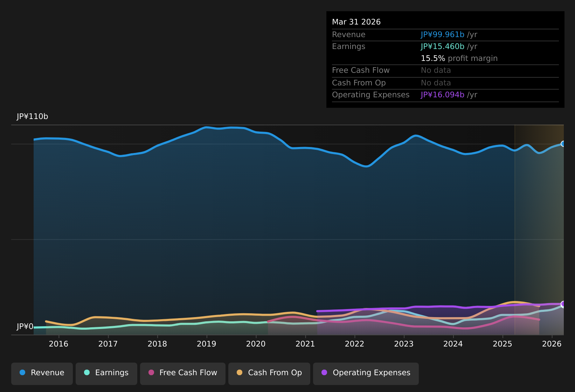Click the 2026 x-axis year label
Viewport: 575px width, 392px height.
point(552,344)
